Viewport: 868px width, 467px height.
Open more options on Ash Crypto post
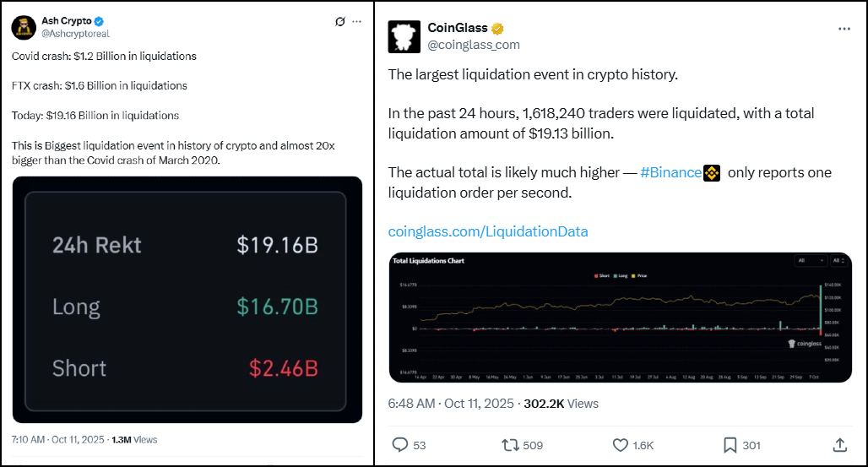pyautogui.click(x=358, y=22)
